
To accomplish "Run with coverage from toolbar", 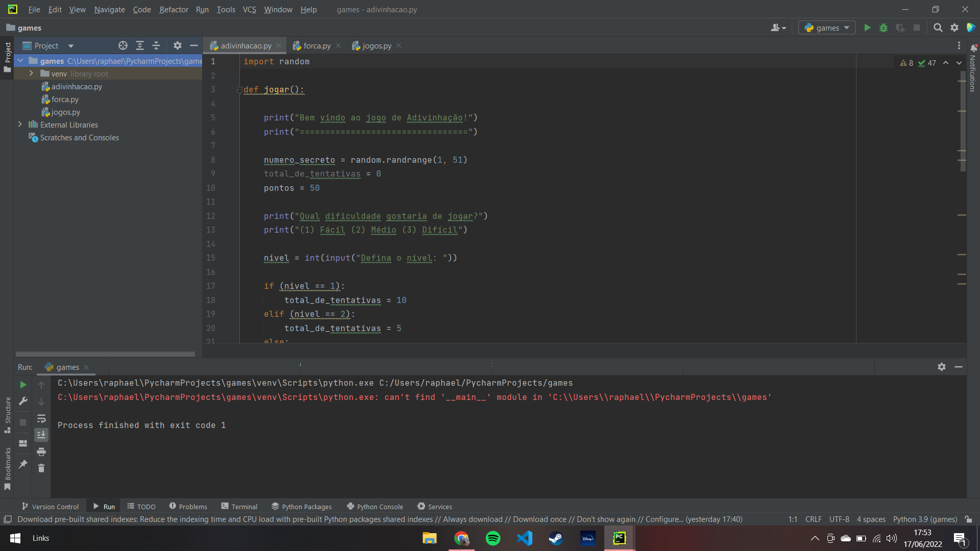I will point(900,28).
